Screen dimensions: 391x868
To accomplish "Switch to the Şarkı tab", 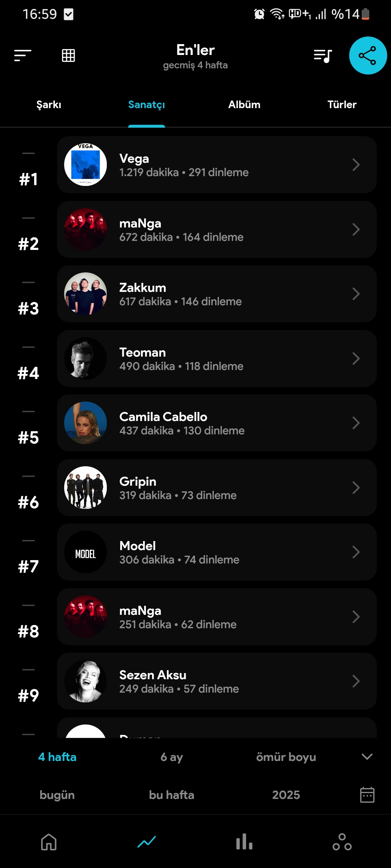I will click(x=49, y=105).
